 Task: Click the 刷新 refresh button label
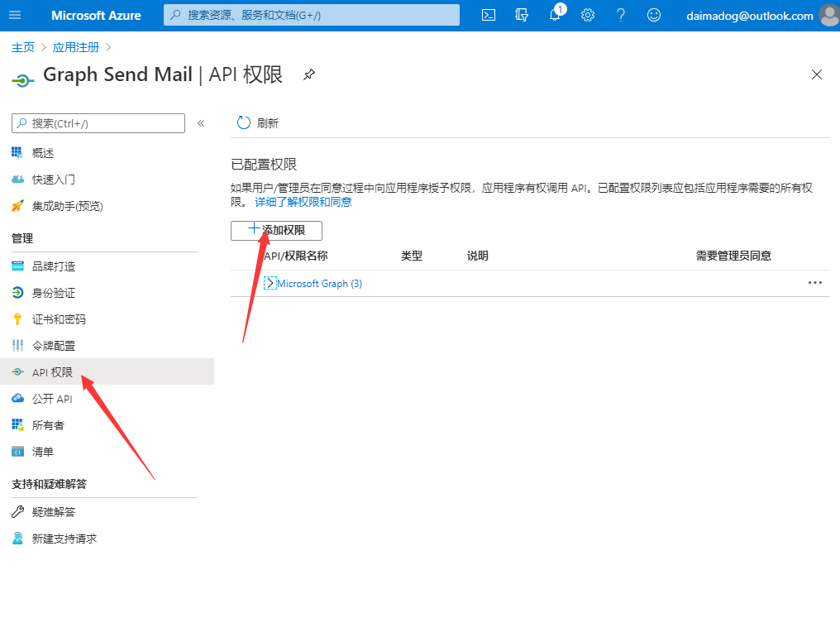pyautogui.click(x=268, y=123)
